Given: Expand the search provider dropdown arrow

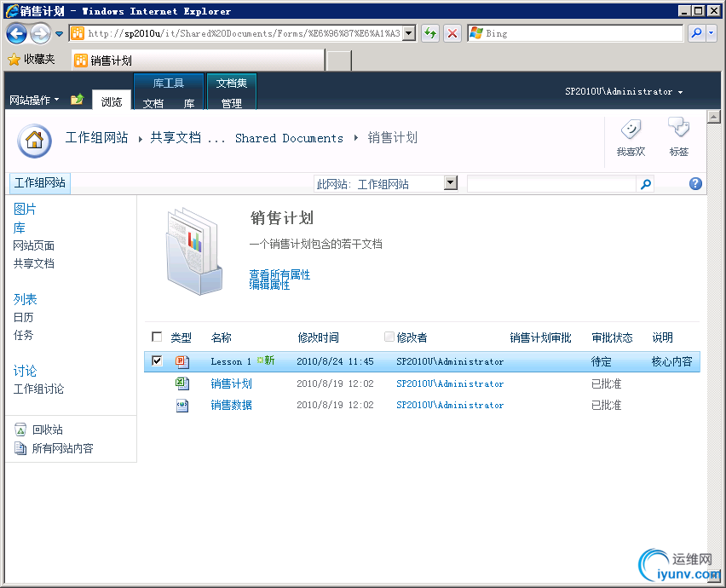Looking at the screenshot, I should tap(712, 33).
